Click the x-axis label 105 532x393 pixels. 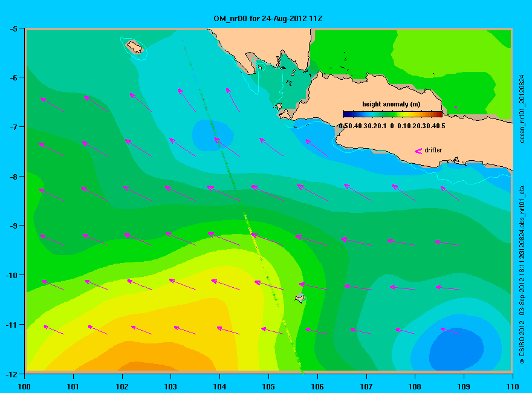point(268,386)
